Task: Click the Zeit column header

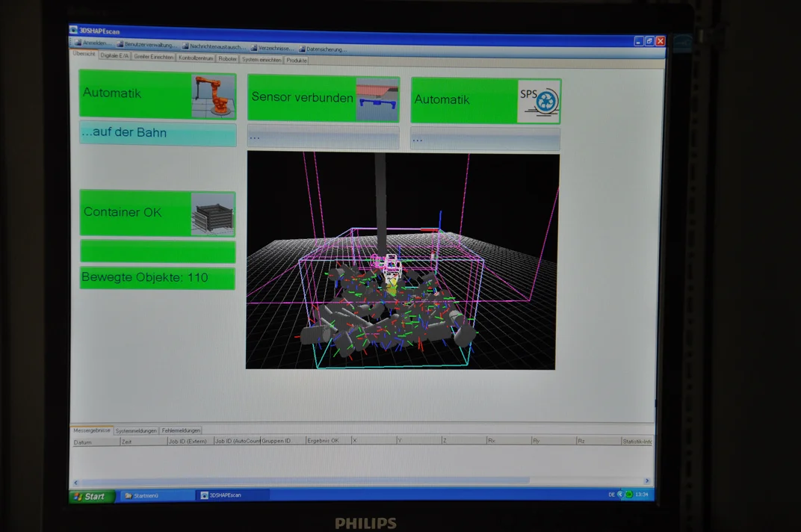Action: 143,442
